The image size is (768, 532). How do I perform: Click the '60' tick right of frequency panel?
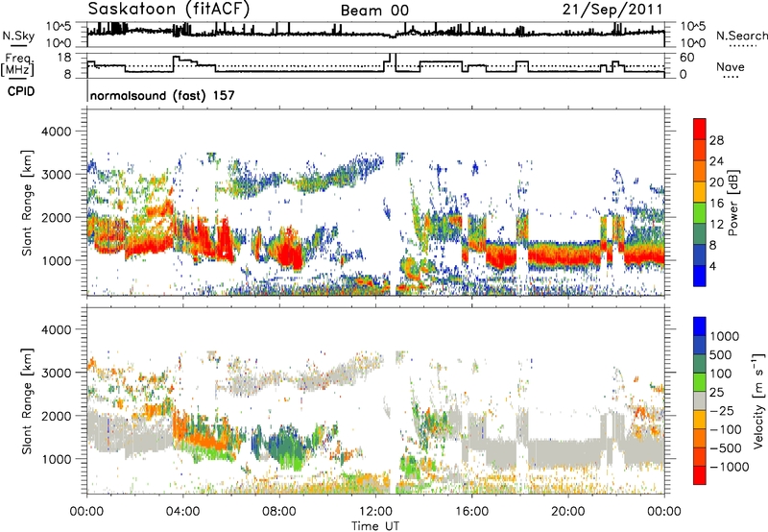click(x=687, y=58)
